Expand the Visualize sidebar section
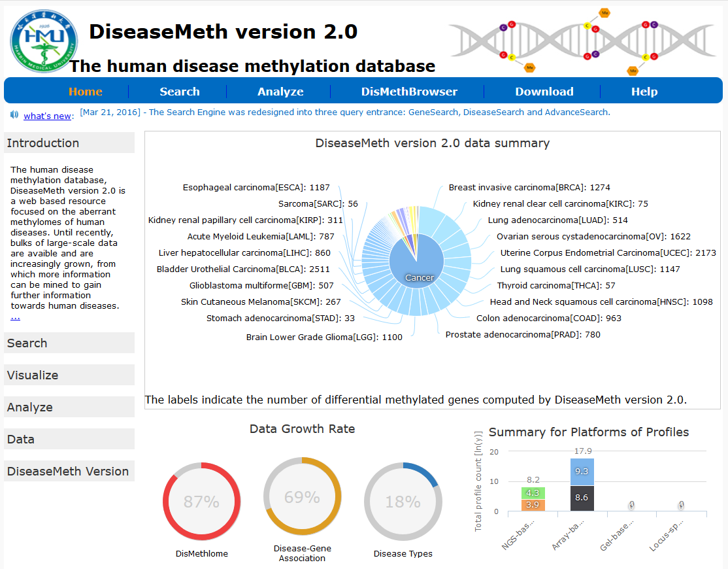The height and width of the screenshot is (569, 728). [69, 375]
